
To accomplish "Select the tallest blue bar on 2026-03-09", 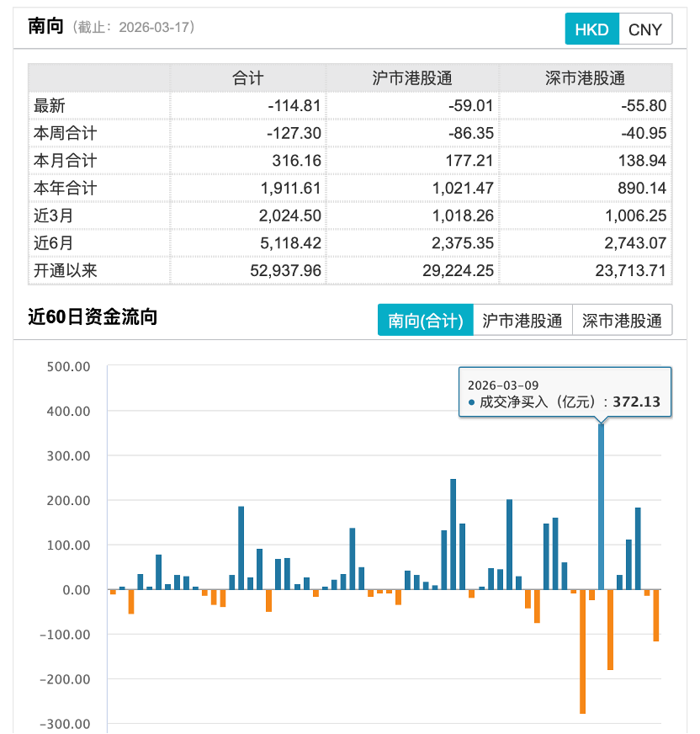I will pos(600,505).
